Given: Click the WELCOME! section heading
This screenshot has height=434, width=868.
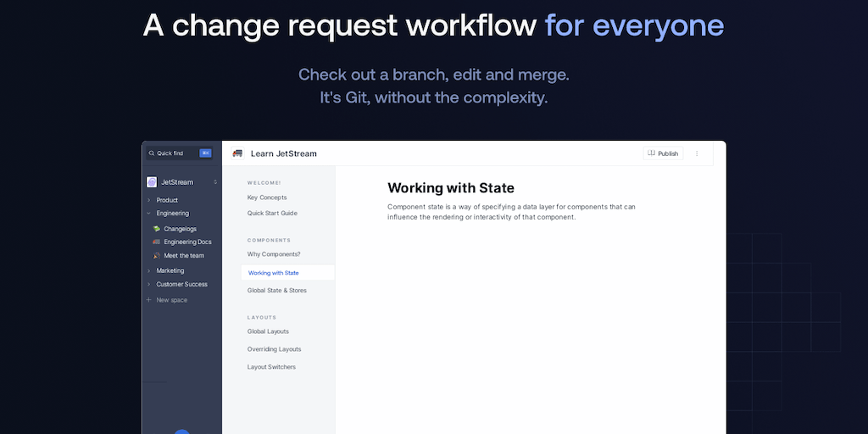Looking at the screenshot, I should 264,183.
